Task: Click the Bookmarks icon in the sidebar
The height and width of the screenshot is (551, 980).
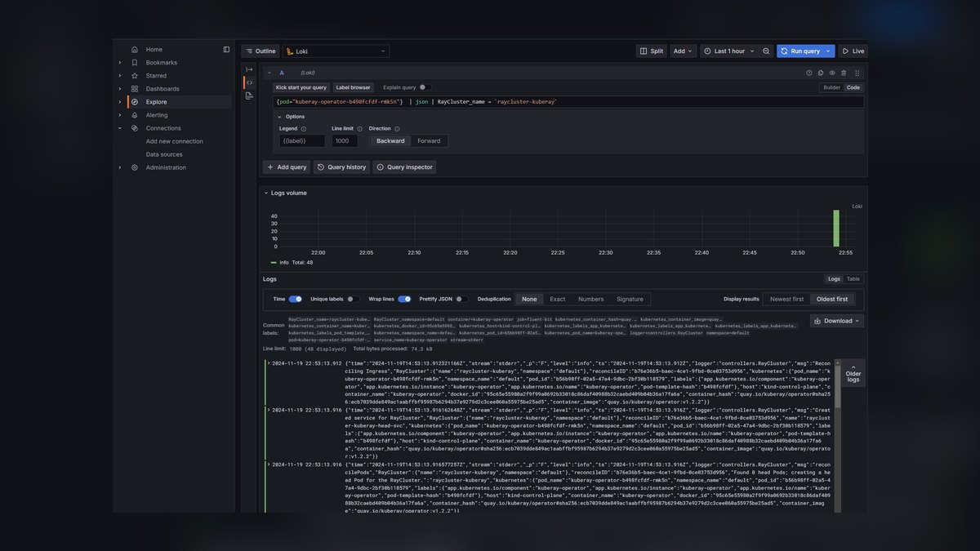Action: (135, 63)
